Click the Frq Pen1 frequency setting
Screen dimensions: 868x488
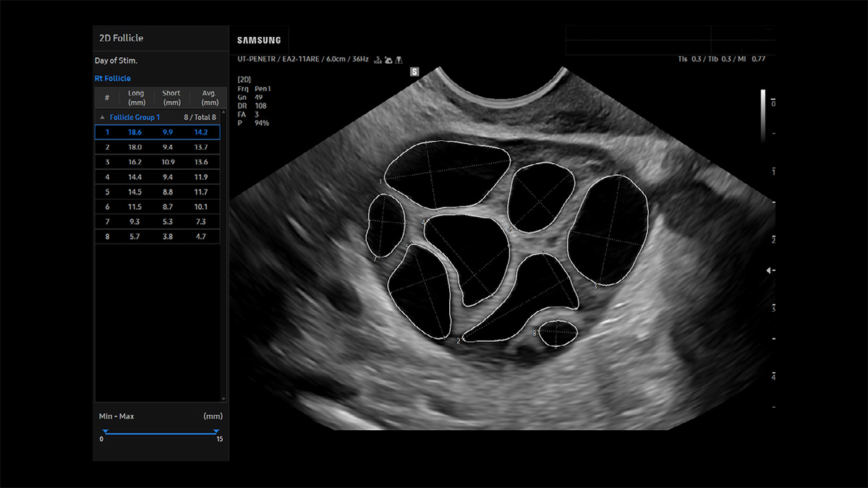point(253,87)
